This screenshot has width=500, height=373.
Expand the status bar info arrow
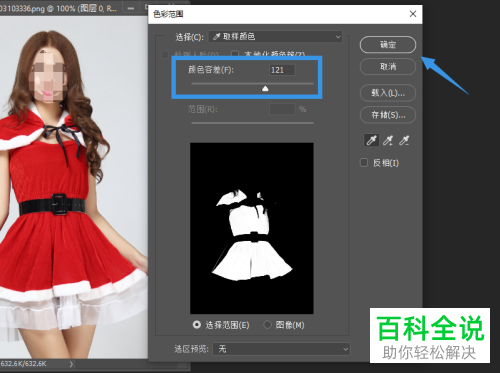(71, 364)
